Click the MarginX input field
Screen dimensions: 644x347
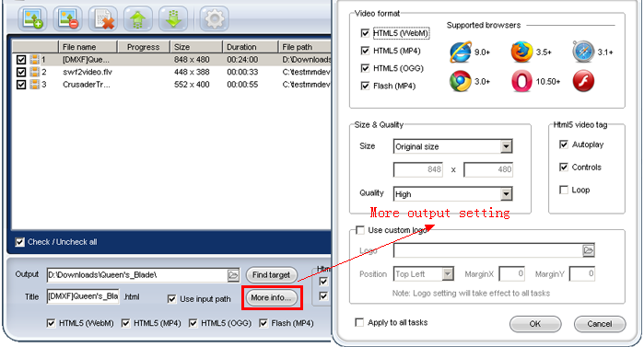pos(511,274)
